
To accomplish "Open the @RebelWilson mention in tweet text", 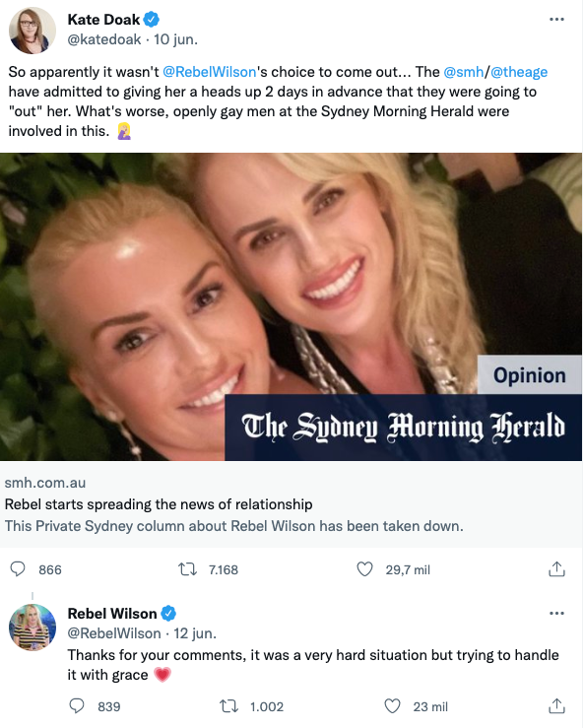I will [210, 72].
